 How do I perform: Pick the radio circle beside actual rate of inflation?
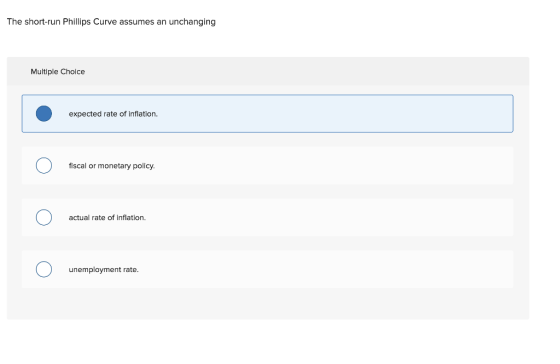pyautogui.click(x=44, y=217)
